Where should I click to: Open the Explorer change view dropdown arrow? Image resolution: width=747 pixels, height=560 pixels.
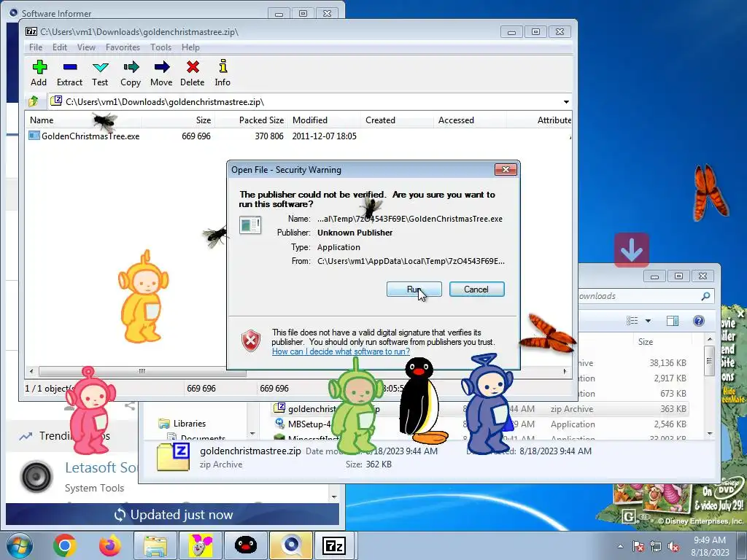[x=648, y=321]
